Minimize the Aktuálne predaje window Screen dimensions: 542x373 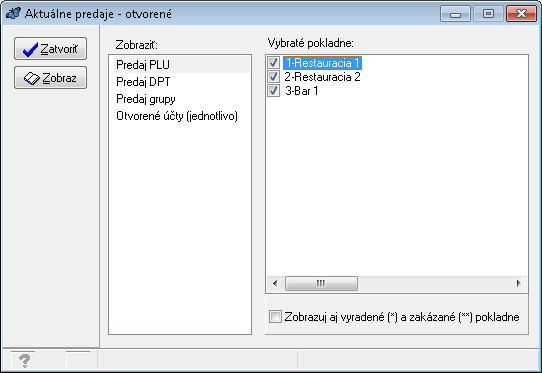(x=455, y=14)
